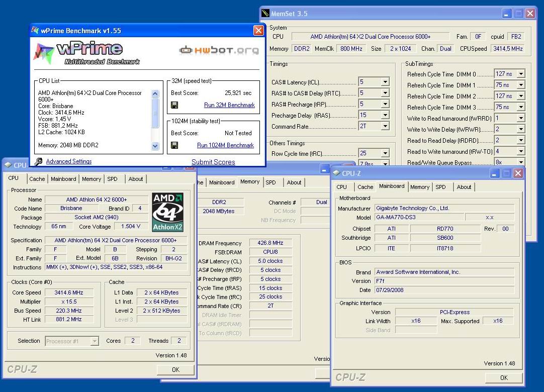Image resolution: width=544 pixels, height=392 pixels.
Task: Open Read to Write turnaround dropdown
Action: pyautogui.click(x=521, y=152)
